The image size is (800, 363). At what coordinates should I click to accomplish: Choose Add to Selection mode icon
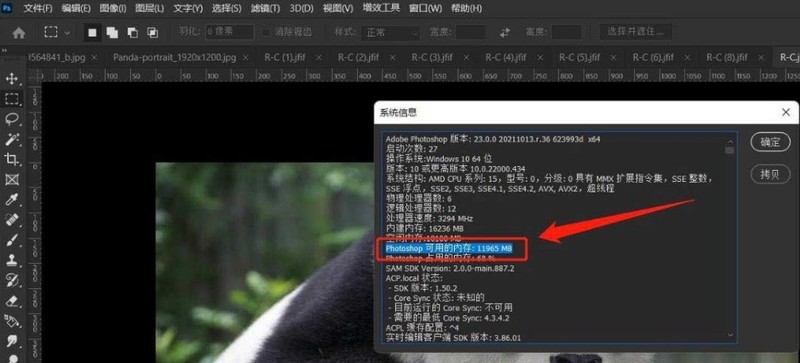(112, 33)
